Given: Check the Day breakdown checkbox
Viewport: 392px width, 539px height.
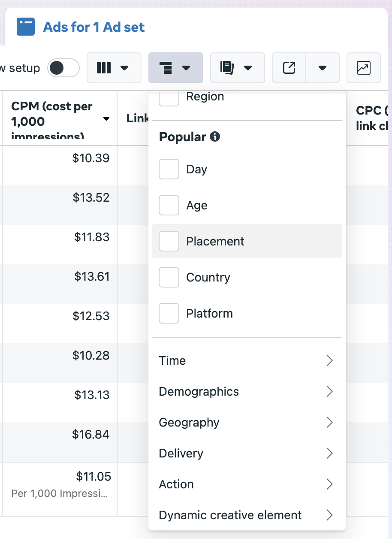Looking at the screenshot, I should pyautogui.click(x=169, y=169).
